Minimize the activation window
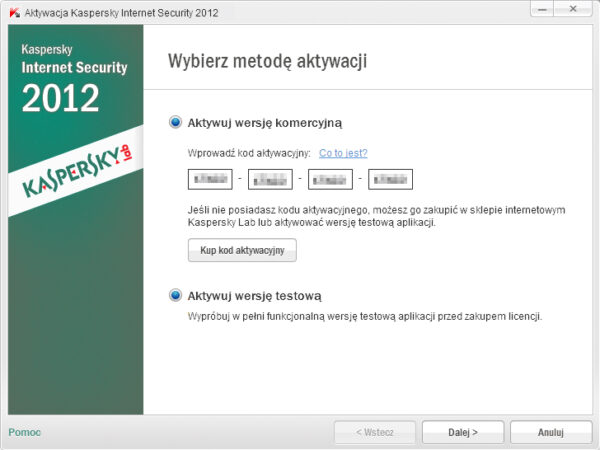600x450 pixels. [541, 10]
